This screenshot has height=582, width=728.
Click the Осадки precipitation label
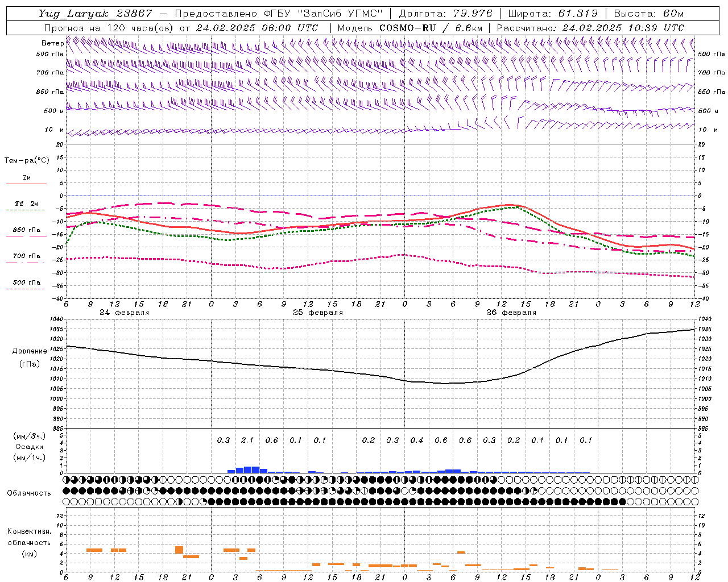point(30,447)
